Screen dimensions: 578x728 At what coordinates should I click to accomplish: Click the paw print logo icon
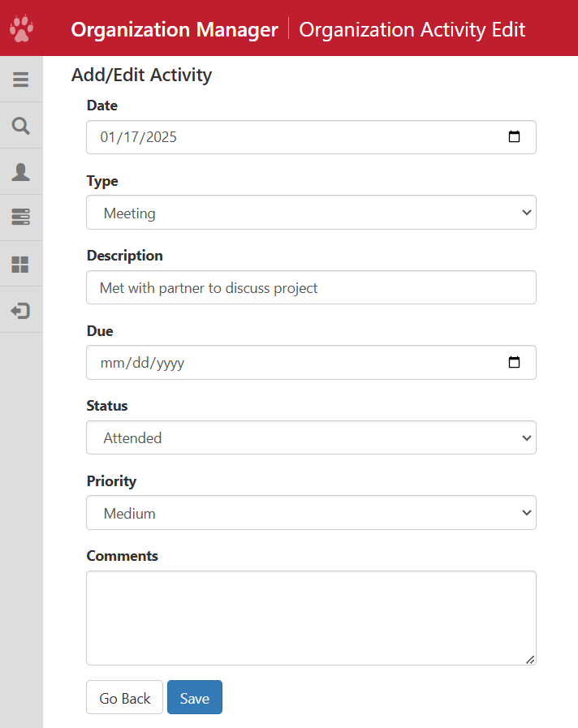21,28
